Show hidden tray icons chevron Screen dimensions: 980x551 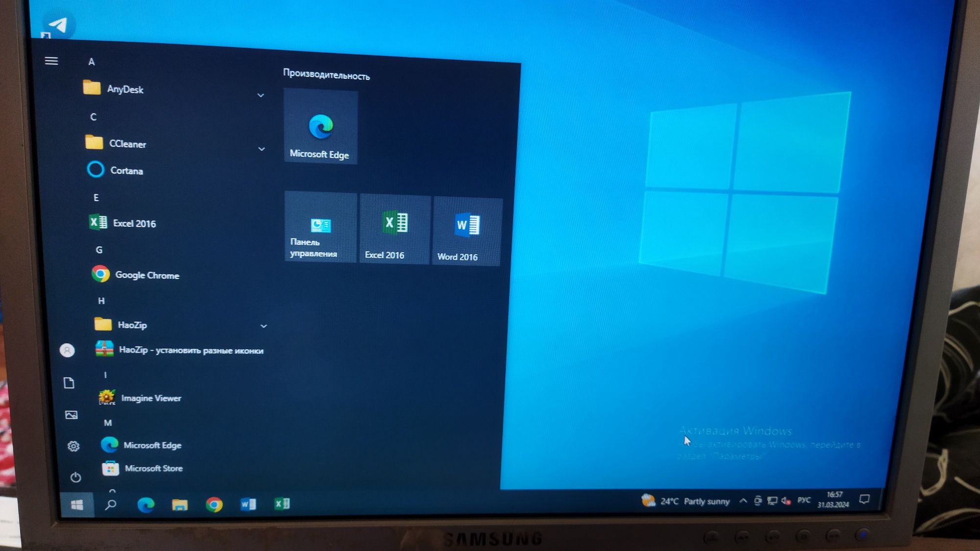pos(743,501)
